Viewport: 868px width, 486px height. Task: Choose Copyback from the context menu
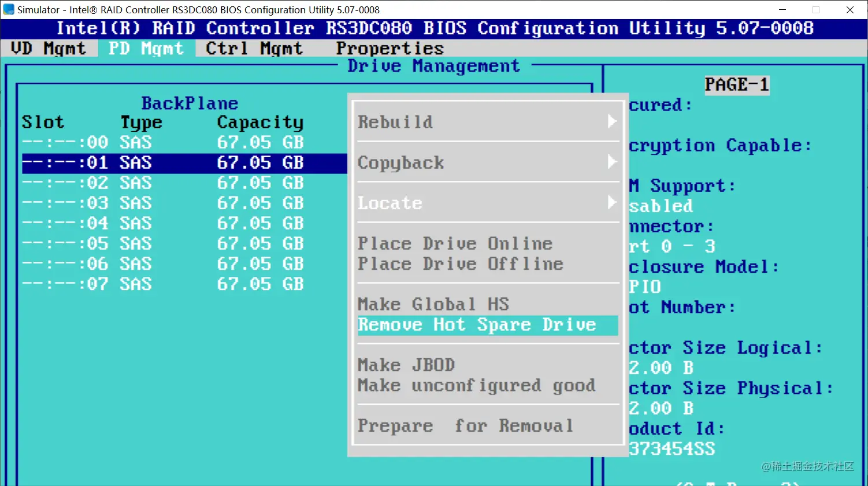[x=400, y=163]
